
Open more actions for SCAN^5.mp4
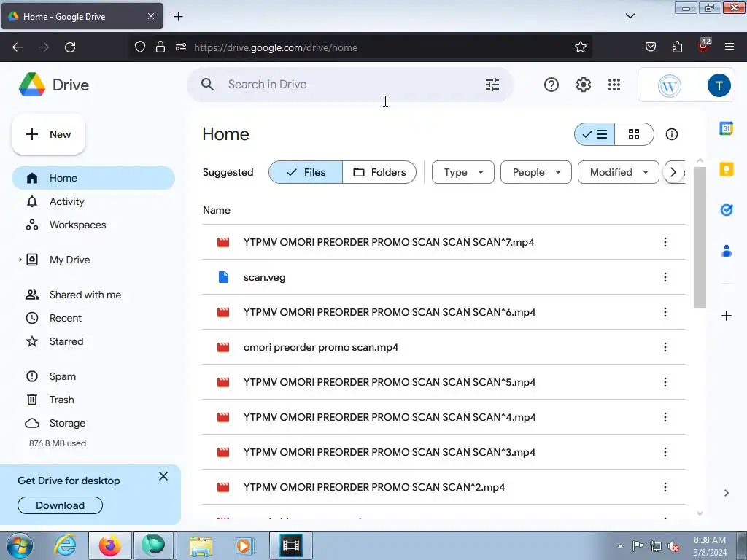pyautogui.click(x=665, y=382)
